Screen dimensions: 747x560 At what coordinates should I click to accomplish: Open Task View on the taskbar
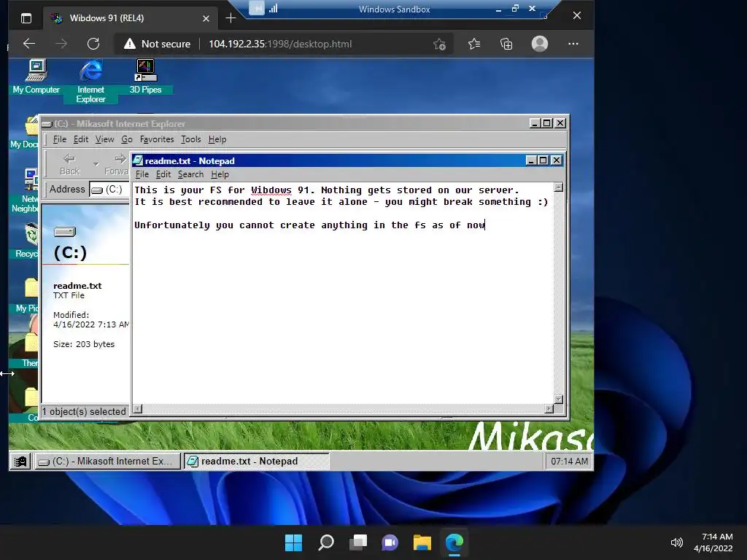[x=358, y=542]
